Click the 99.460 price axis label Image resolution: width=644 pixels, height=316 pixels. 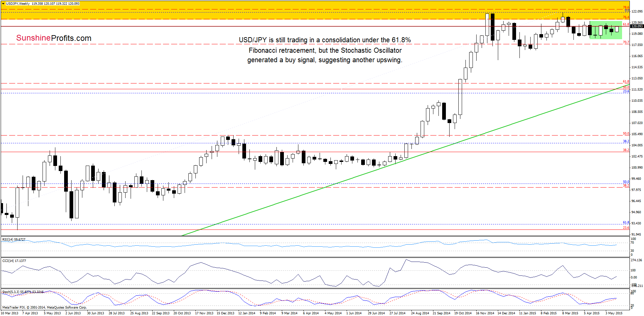[636, 179]
